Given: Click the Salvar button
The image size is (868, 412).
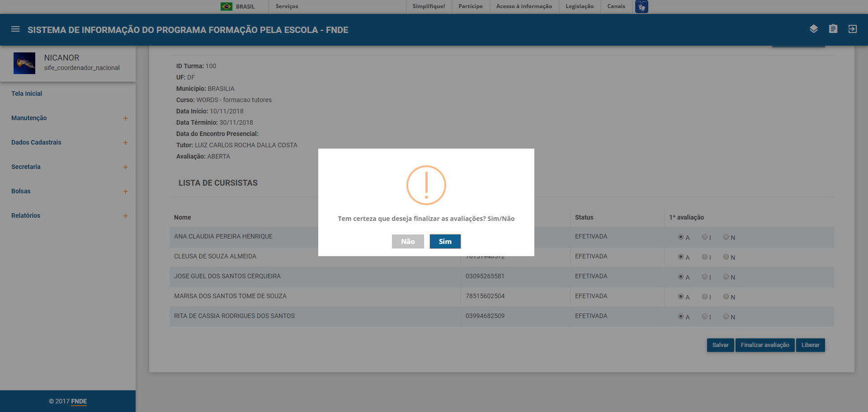Looking at the screenshot, I should (721, 345).
